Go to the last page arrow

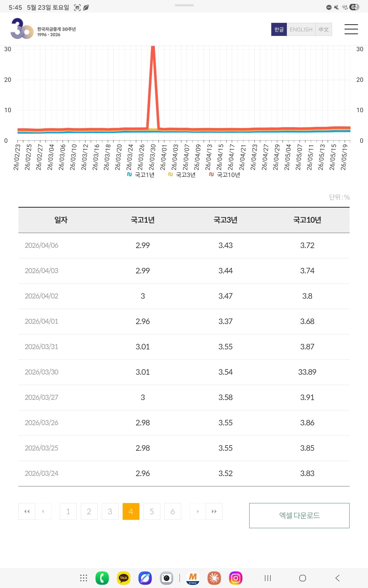214,511
